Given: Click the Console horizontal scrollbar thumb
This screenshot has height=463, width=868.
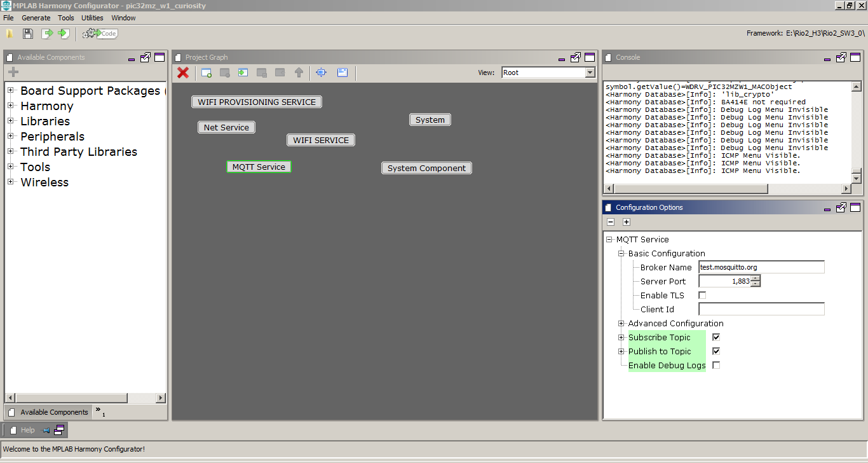Looking at the screenshot, I should click(x=691, y=189).
